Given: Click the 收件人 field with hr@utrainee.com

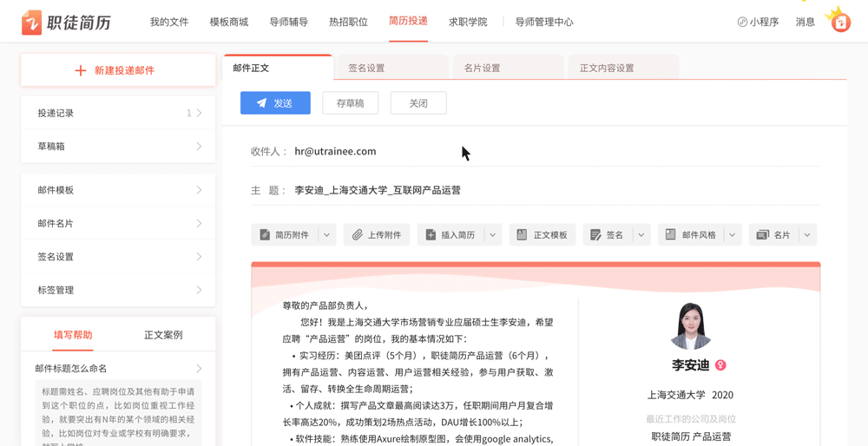Looking at the screenshot, I should [536, 151].
